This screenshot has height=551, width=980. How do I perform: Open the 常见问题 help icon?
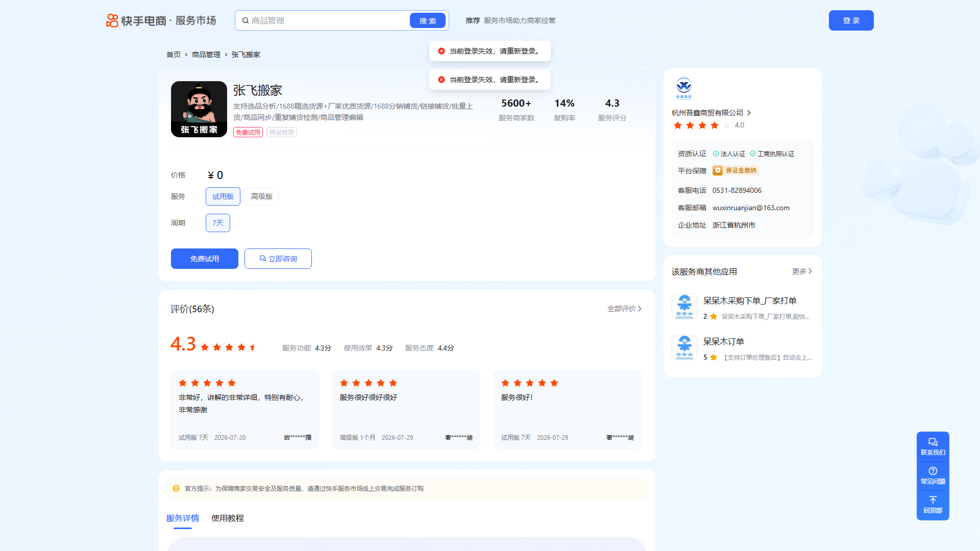[933, 471]
